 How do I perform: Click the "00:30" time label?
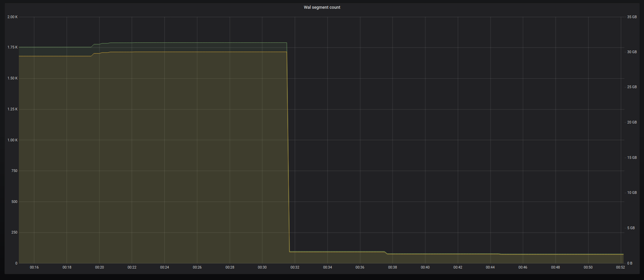pos(262,268)
